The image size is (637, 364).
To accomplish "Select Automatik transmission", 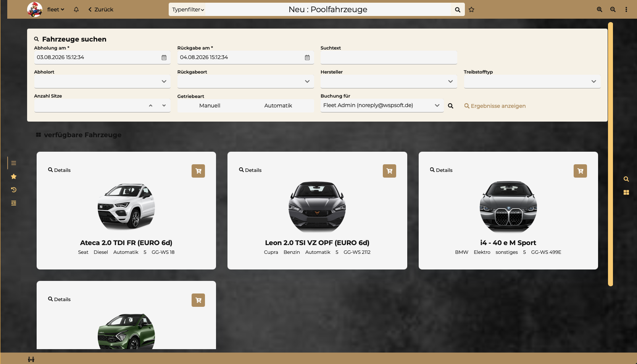I will tap(278, 106).
